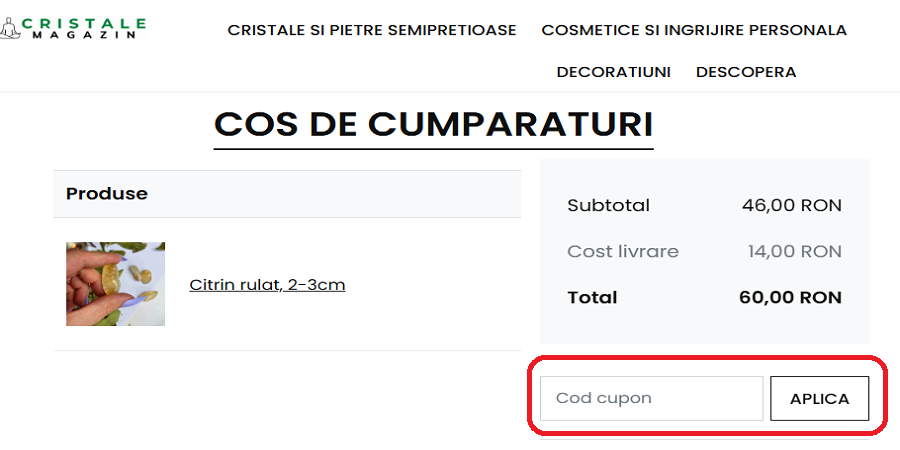
Task: Select the 60,00 RON total amount
Action: tap(790, 297)
